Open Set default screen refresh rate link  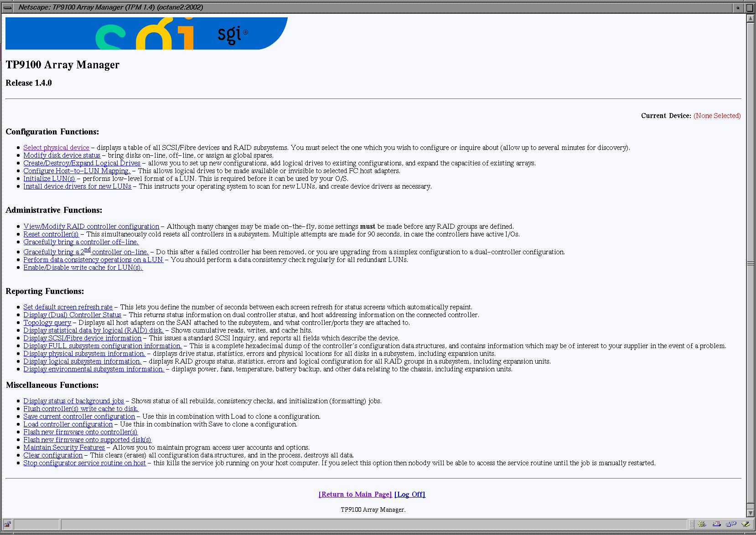pyautogui.click(x=68, y=307)
